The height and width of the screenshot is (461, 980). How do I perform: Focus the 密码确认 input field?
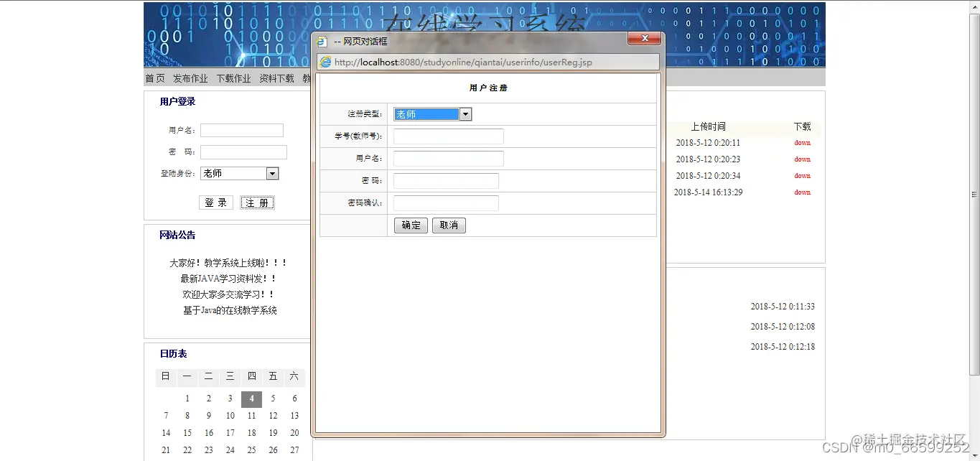(446, 203)
